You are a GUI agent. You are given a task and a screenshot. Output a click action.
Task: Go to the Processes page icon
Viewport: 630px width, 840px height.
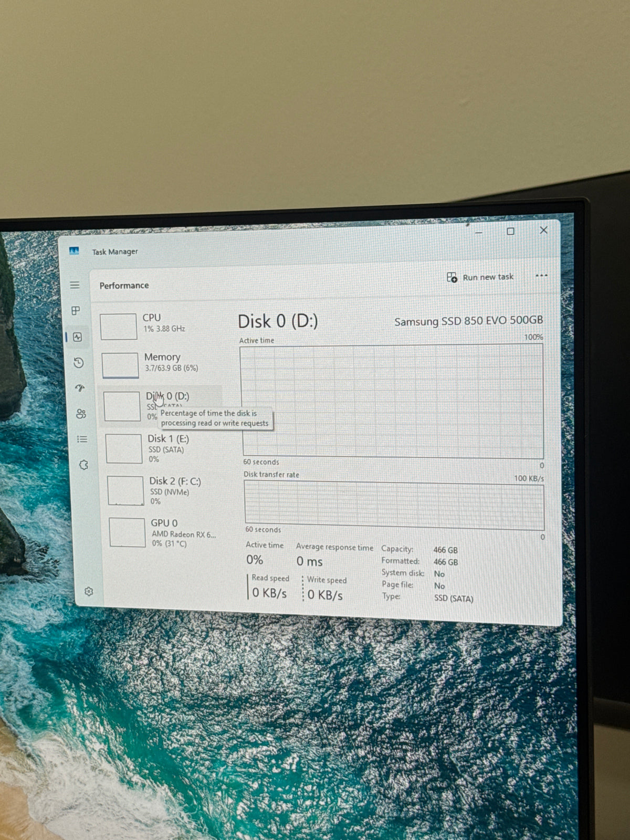click(x=76, y=311)
